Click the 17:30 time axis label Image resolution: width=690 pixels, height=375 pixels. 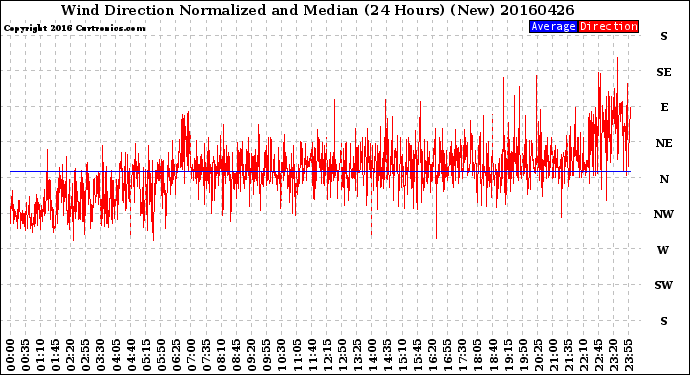462,355
